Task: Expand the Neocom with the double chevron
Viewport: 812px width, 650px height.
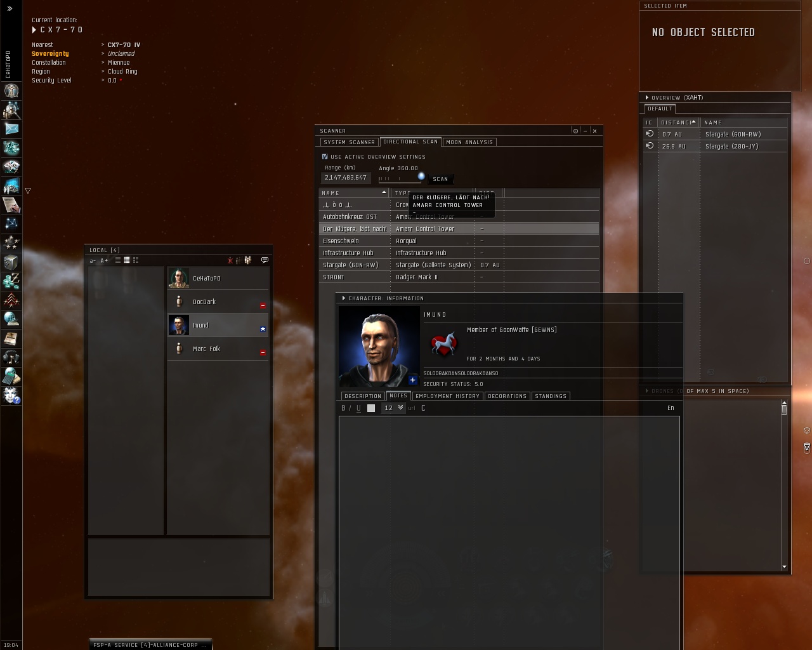Action: [x=10, y=8]
